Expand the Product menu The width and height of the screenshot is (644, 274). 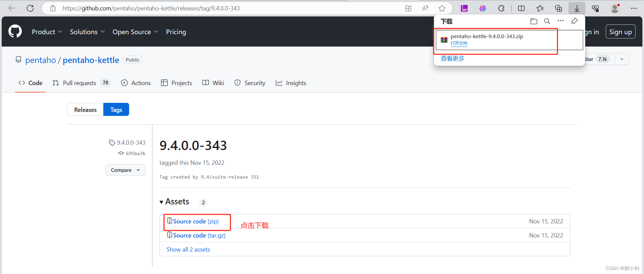(47, 32)
